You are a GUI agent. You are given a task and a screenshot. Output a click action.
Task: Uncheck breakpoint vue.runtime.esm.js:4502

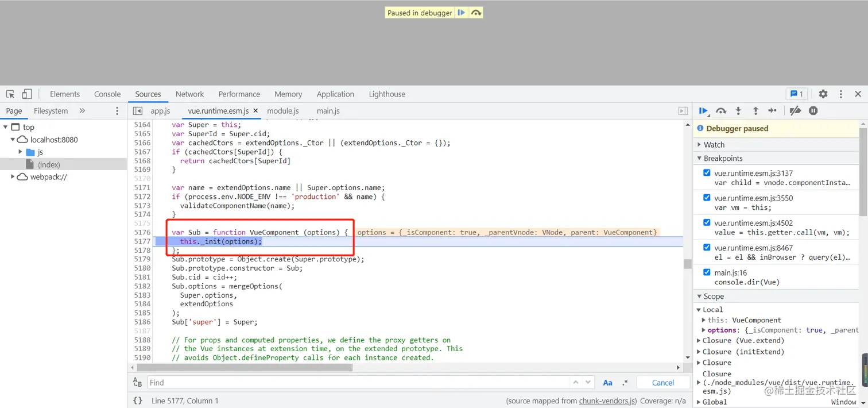pyautogui.click(x=707, y=222)
